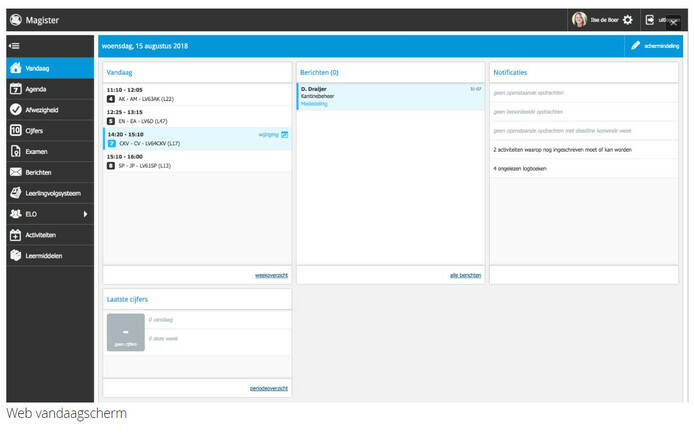Open the Cijfers menu item

coord(50,131)
